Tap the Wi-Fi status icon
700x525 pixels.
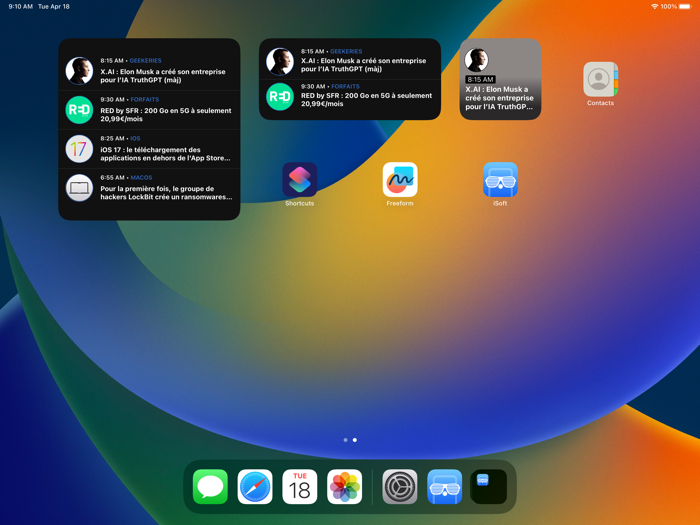point(654,7)
